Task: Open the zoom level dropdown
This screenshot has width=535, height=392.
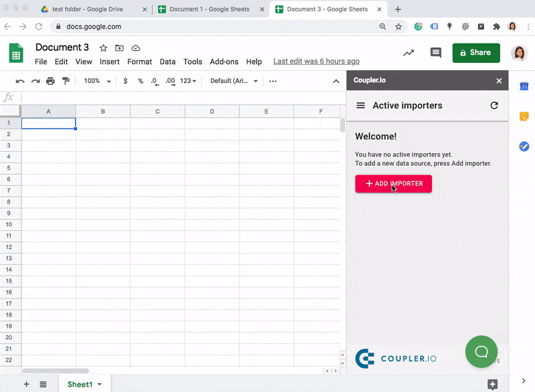Action: click(96, 80)
